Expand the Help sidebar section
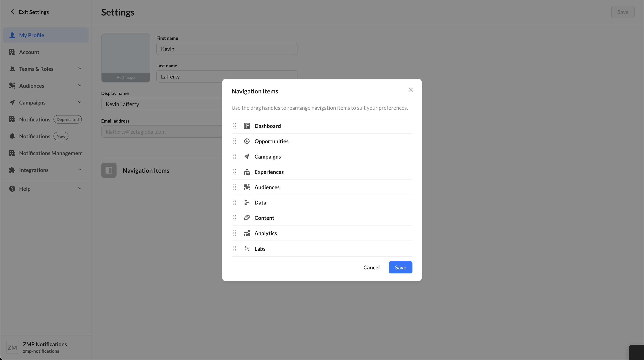Viewport: 644px width, 360px height. [x=80, y=189]
